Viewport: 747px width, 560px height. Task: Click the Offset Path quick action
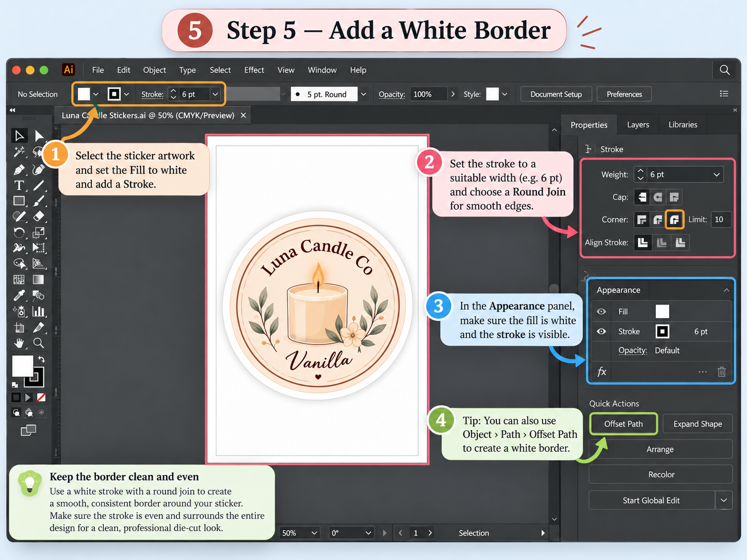pyautogui.click(x=624, y=424)
